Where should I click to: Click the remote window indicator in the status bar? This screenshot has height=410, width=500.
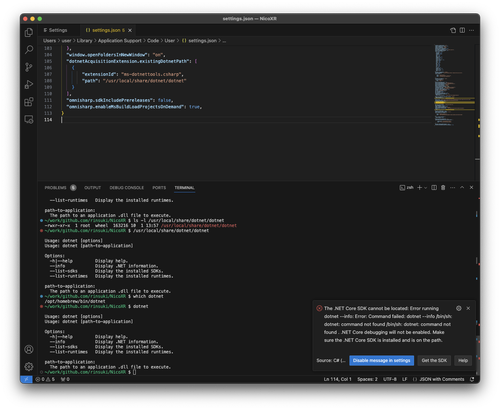click(x=26, y=379)
